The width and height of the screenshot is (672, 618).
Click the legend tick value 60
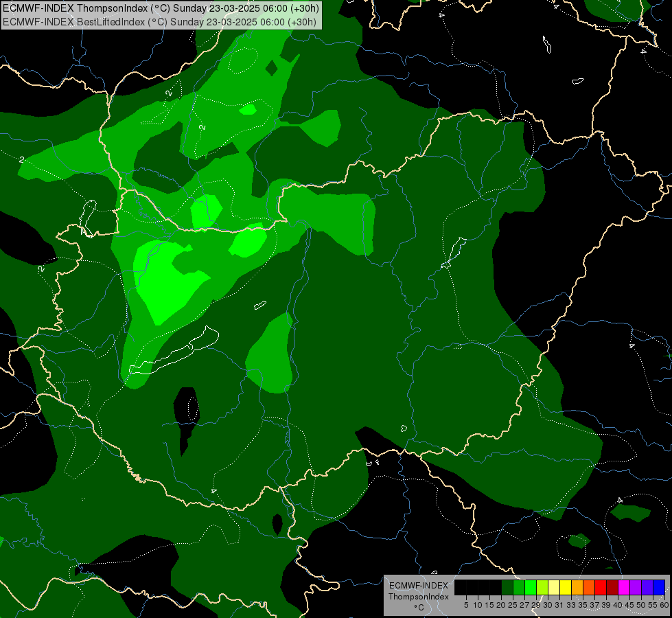664,605
